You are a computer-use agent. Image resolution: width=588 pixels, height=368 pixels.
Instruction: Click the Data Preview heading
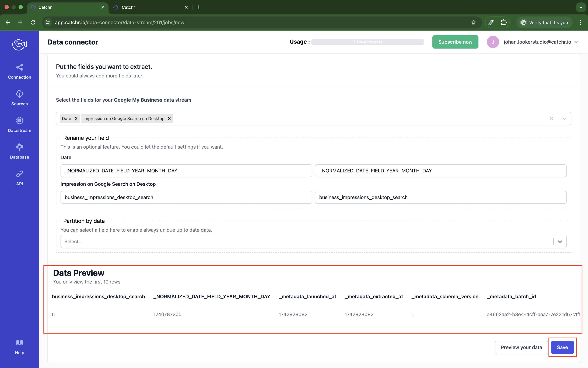coord(79,273)
